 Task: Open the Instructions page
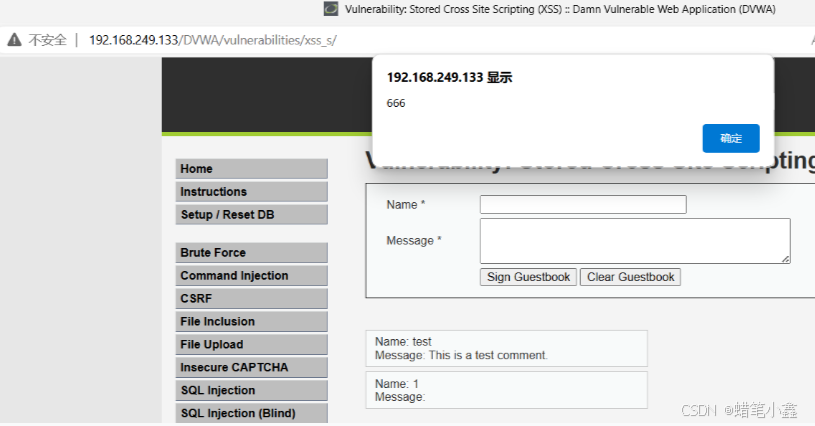click(x=252, y=192)
